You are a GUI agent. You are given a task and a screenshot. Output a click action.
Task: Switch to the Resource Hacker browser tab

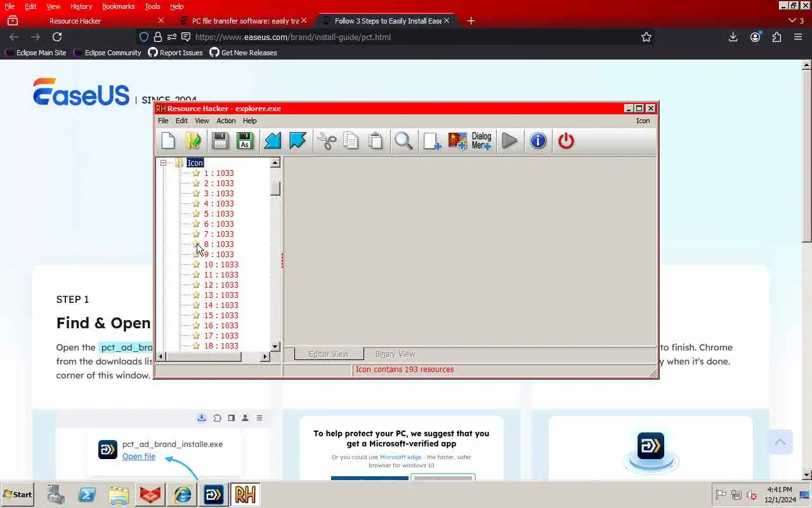point(75,21)
